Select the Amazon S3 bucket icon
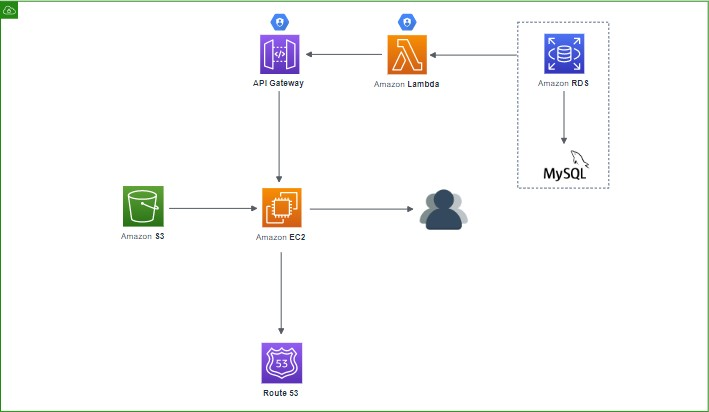709x412 pixels. pyautogui.click(x=143, y=206)
